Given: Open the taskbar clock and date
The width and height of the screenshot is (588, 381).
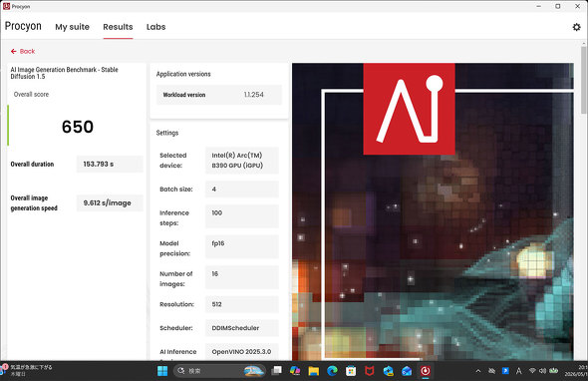Looking at the screenshot, I should (576, 371).
